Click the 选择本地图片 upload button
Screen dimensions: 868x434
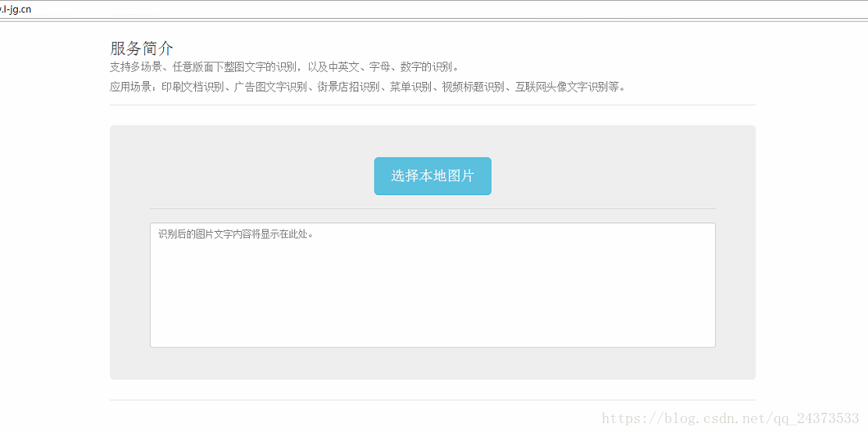432,176
